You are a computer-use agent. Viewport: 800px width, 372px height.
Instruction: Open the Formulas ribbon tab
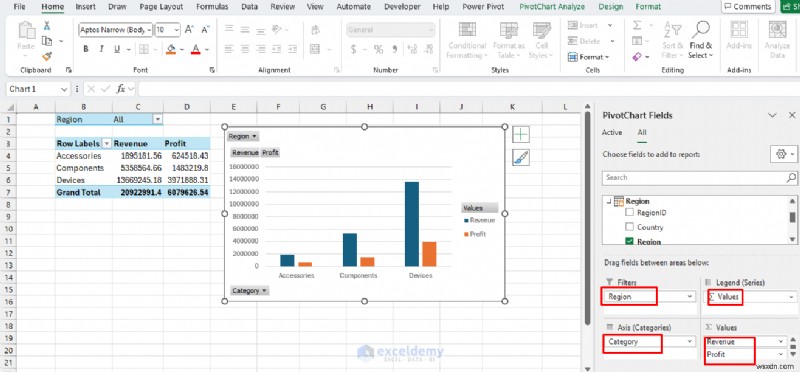click(212, 7)
